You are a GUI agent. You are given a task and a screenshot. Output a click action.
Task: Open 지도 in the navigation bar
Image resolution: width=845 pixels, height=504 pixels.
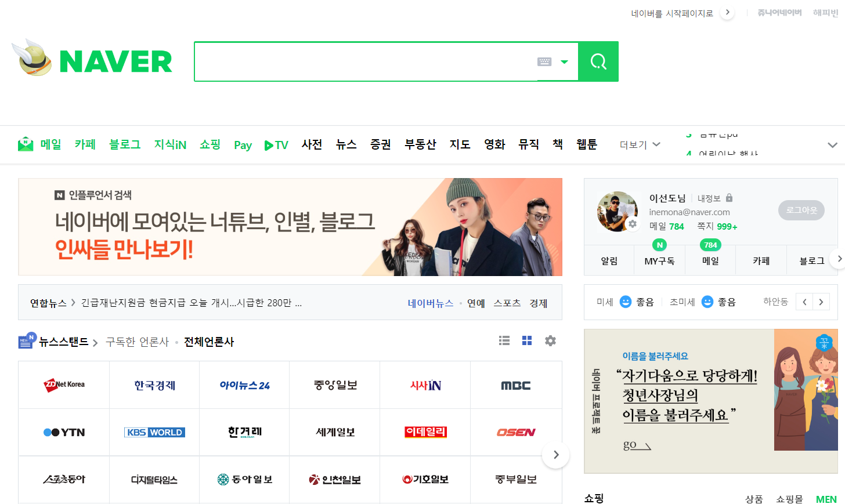460,144
